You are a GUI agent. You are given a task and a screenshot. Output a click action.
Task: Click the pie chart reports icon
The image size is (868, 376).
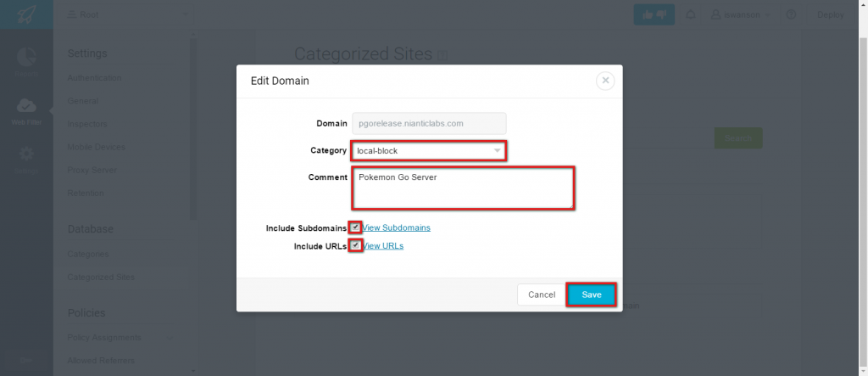coord(26,58)
